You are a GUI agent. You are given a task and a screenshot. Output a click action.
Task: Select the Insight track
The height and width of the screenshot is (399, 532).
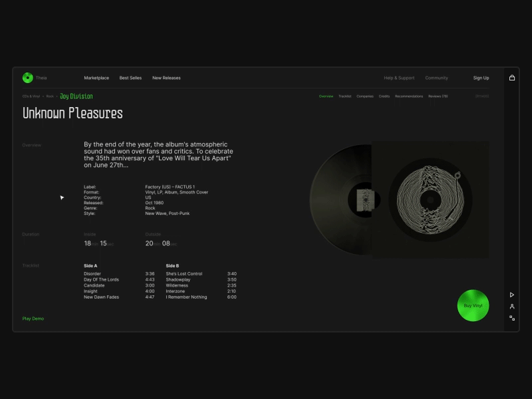tap(90, 291)
